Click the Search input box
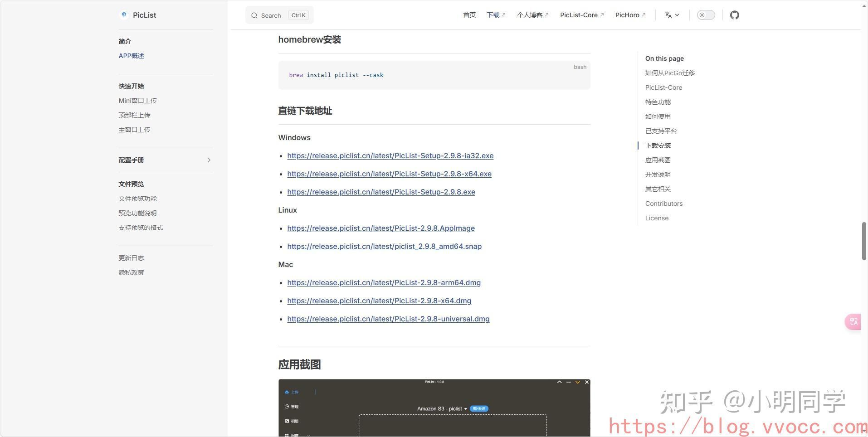868x437 pixels. coord(279,15)
